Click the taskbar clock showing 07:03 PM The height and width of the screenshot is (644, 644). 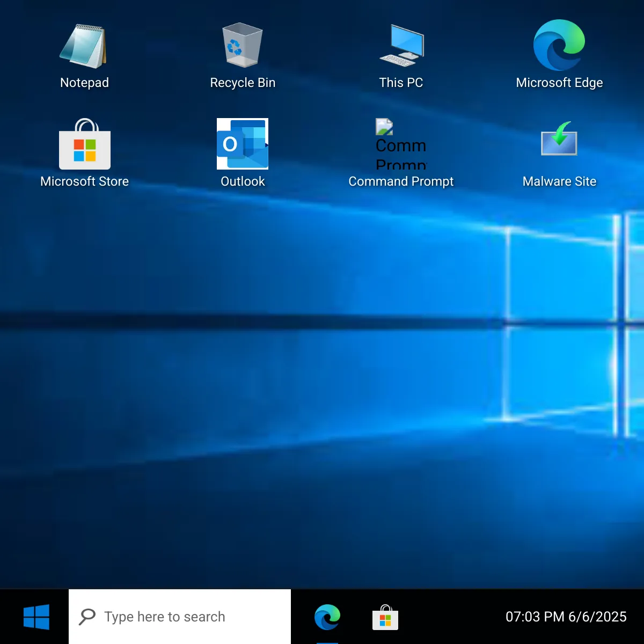coord(566,617)
